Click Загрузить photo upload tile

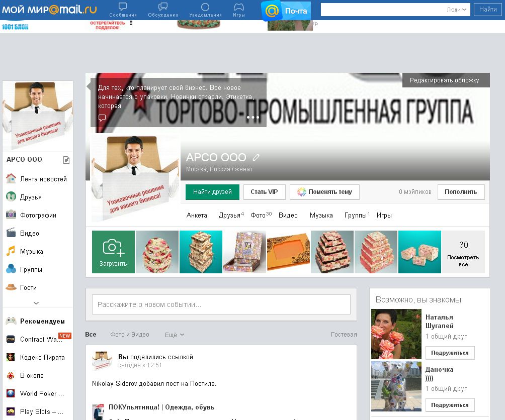(x=113, y=252)
